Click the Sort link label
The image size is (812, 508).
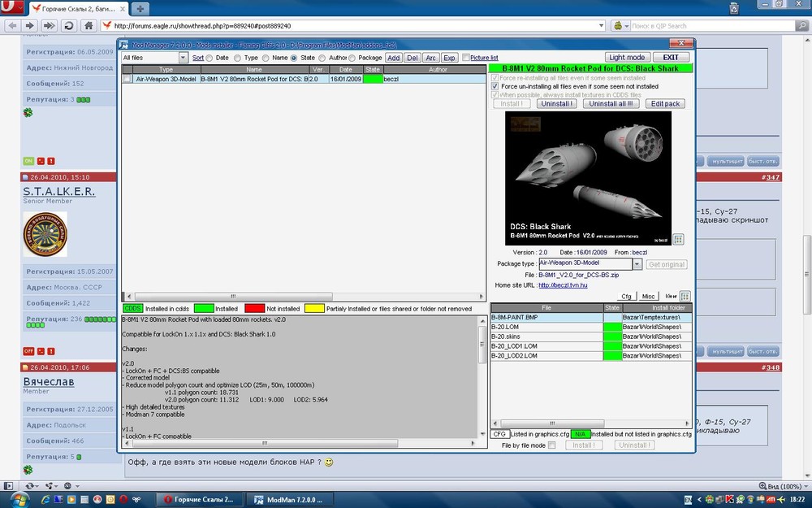pos(198,58)
